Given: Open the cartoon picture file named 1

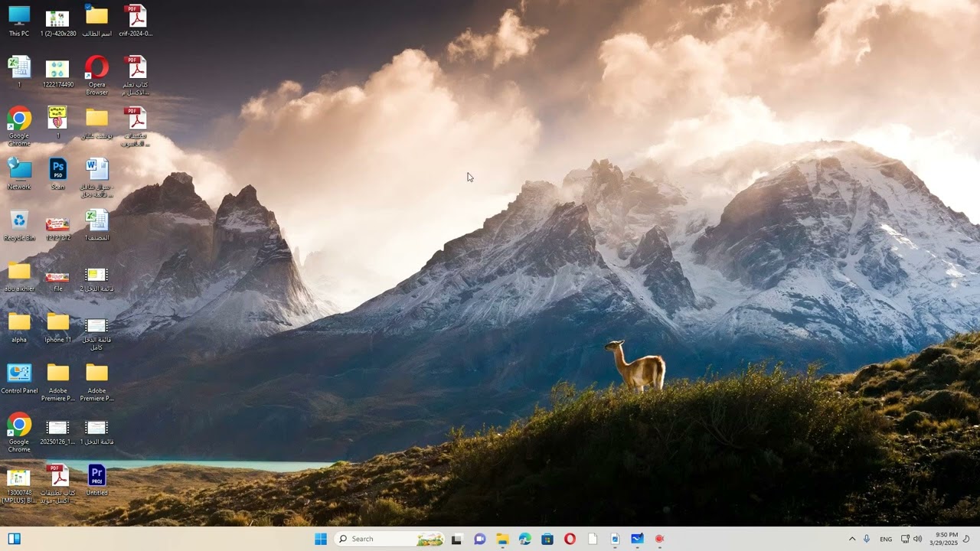Looking at the screenshot, I should pyautogui.click(x=57, y=122).
